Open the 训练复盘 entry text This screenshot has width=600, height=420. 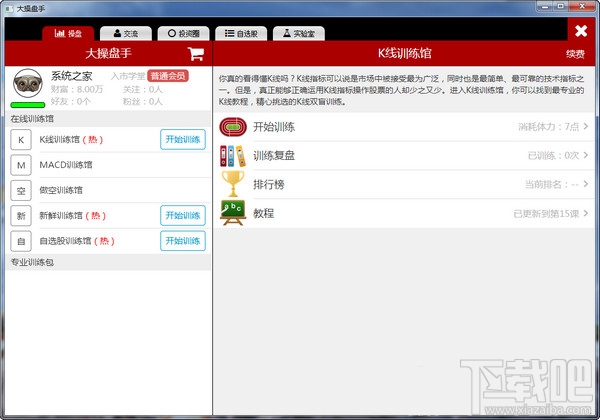[x=274, y=156]
